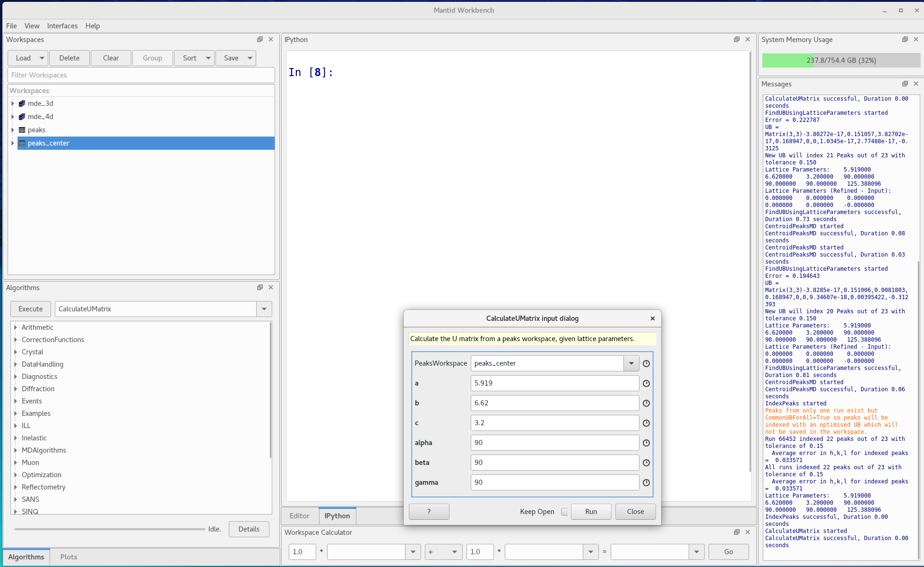Open the Interfaces menu
The image size is (924, 567).
(x=62, y=26)
